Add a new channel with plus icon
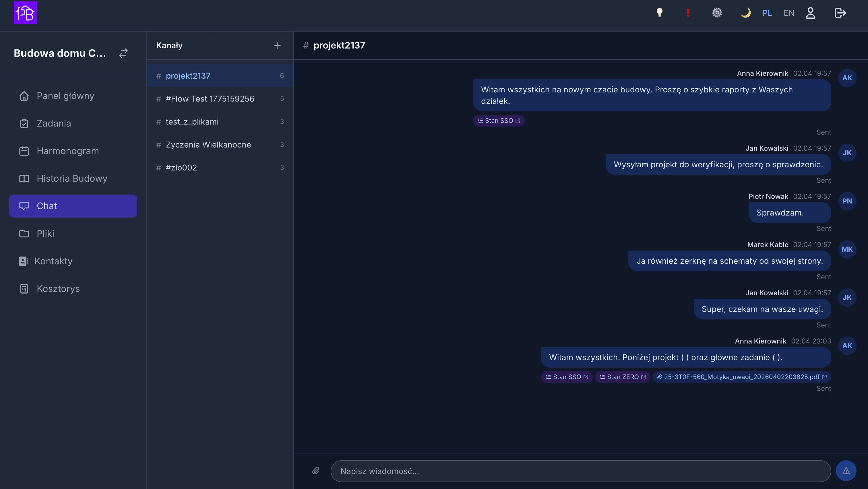The height and width of the screenshot is (489, 868). tap(277, 45)
